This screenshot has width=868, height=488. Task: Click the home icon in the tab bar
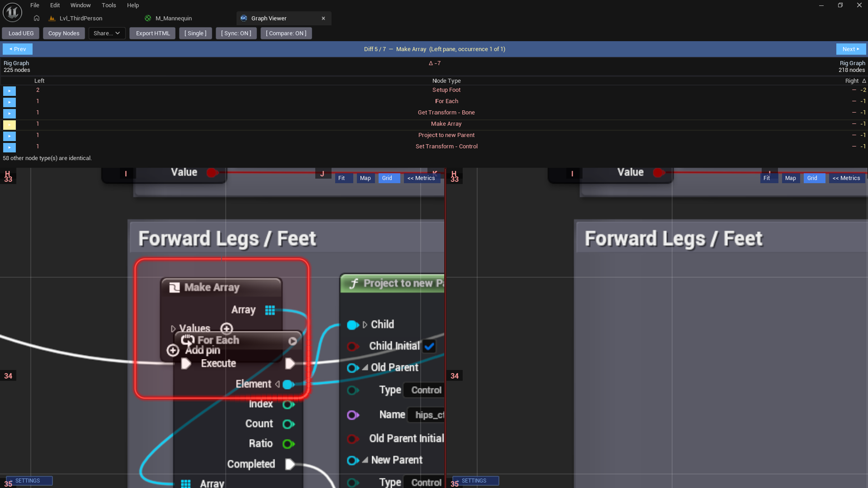point(37,19)
